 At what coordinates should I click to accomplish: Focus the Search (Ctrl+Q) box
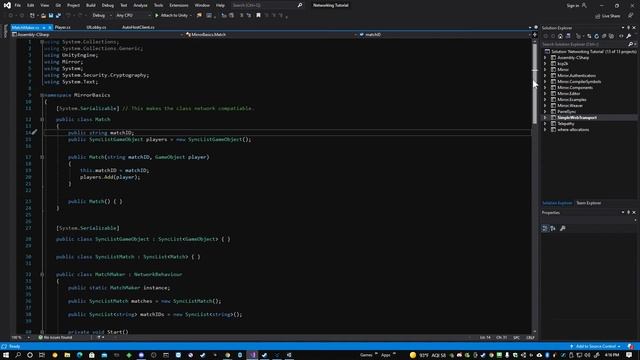click(267, 5)
